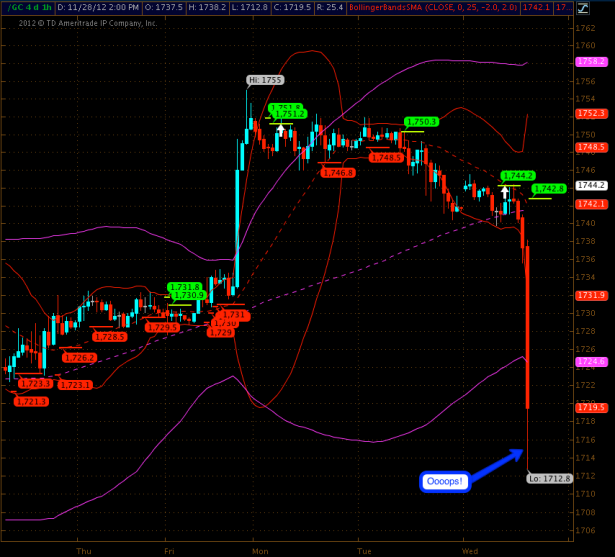
Task: Click the green 1,742.8 signal label
Action: [549, 188]
